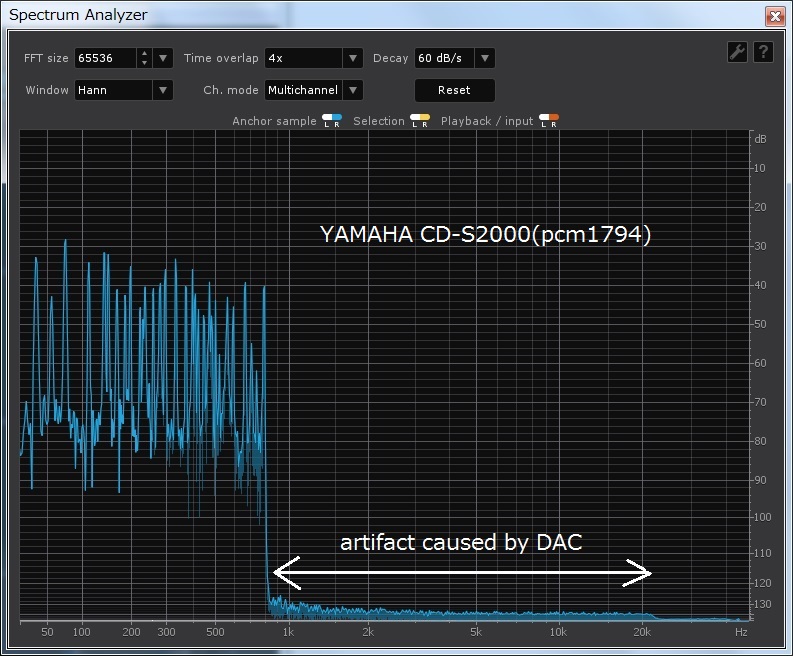Increase FFT size with up stepper
Screen dimensions: 793x656
pos(145,53)
